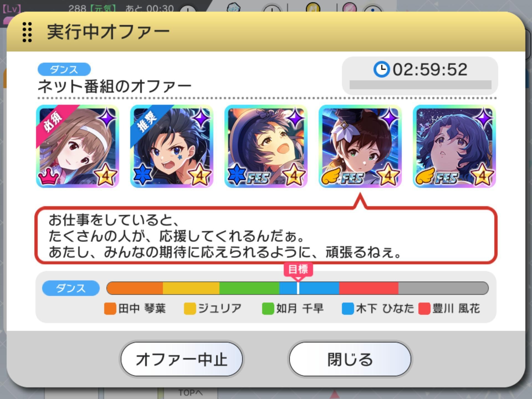Tap the blue ダンス tag above offer title
Image resolution: width=532 pixels, height=399 pixels.
click(64, 69)
